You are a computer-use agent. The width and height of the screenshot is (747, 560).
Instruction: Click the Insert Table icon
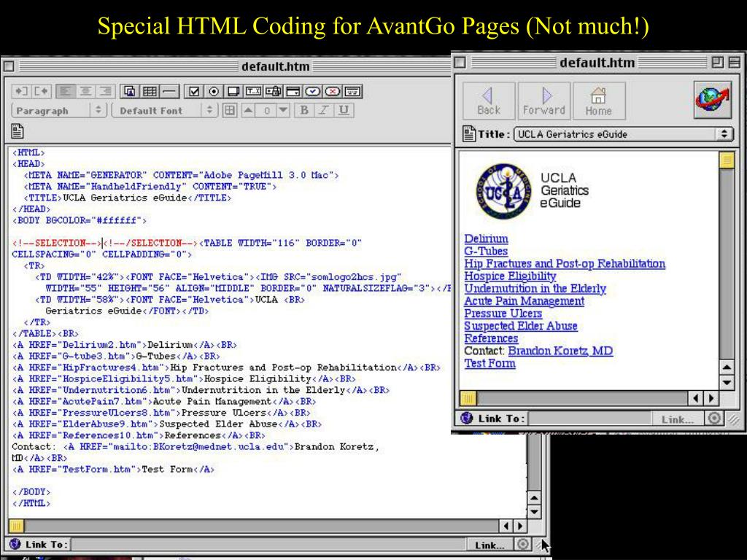click(x=150, y=91)
